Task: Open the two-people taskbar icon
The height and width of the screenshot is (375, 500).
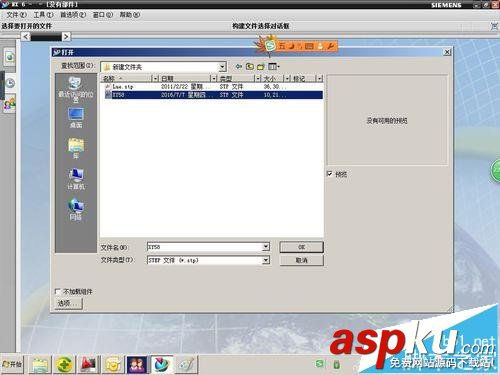Action: 137,364
